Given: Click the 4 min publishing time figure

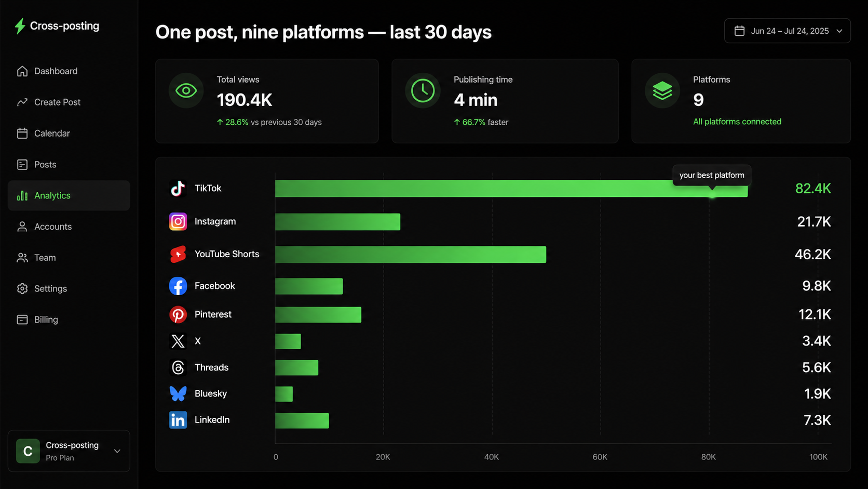Looking at the screenshot, I should click(476, 100).
